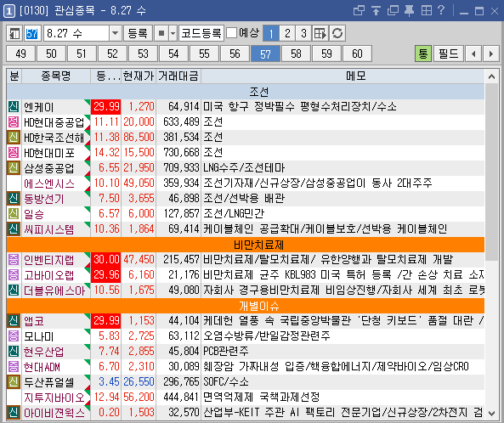Click the 정 badge icon for HD현대중공업
504x423 pixels.
point(14,121)
